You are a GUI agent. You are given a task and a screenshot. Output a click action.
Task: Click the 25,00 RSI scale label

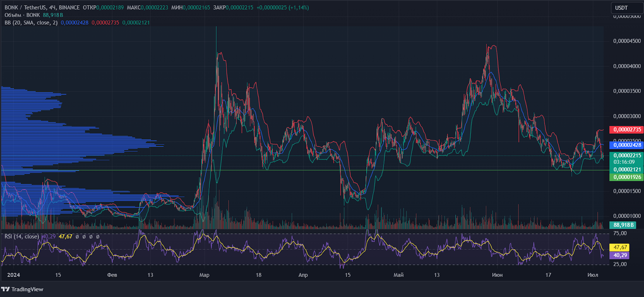pyautogui.click(x=620, y=264)
